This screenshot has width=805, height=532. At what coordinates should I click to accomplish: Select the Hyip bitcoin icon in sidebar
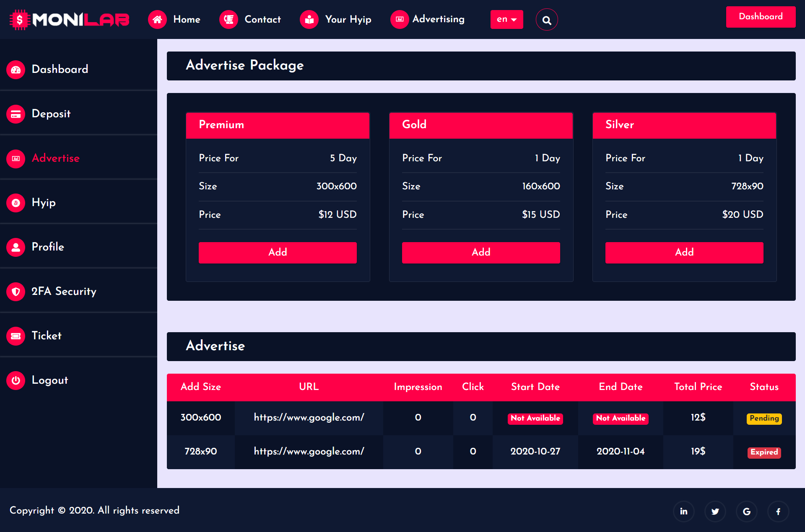coord(16,203)
